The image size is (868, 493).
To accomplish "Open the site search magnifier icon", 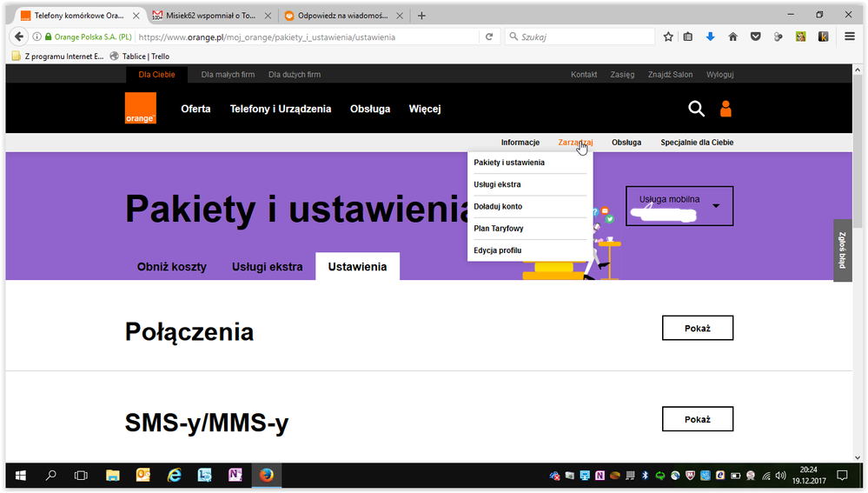I will tap(696, 109).
